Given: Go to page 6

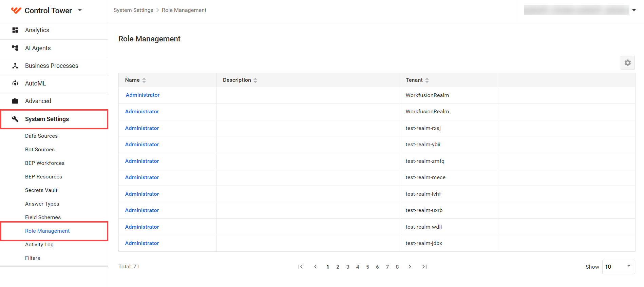Looking at the screenshot, I should pyautogui.click(x=377, y=267).
